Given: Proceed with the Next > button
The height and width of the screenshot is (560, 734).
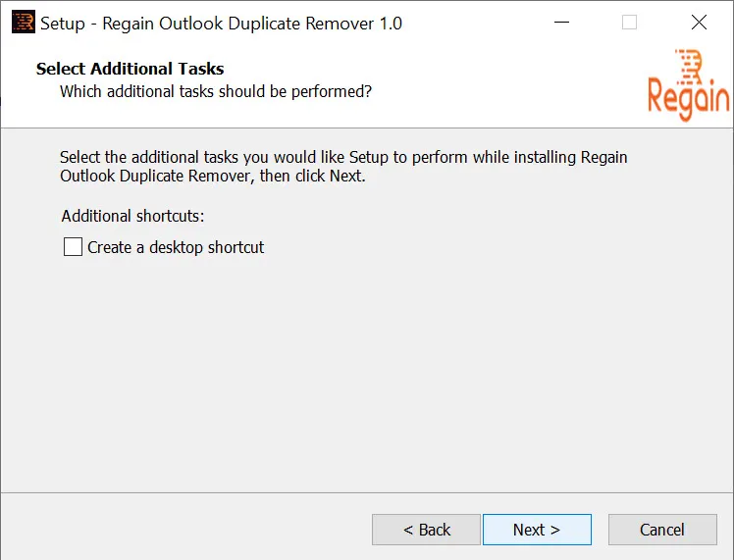Looking at the screenshot, I should click(x=537, y=530).
